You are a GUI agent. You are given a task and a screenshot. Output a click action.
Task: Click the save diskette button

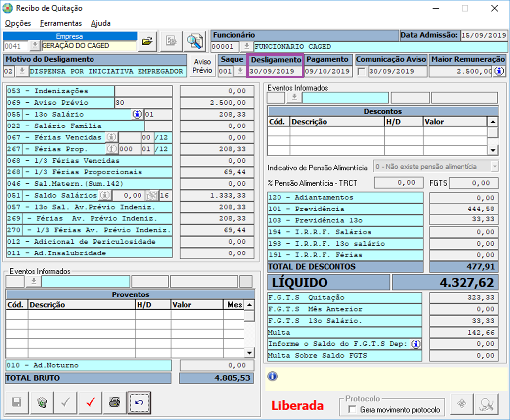[17, 403]
